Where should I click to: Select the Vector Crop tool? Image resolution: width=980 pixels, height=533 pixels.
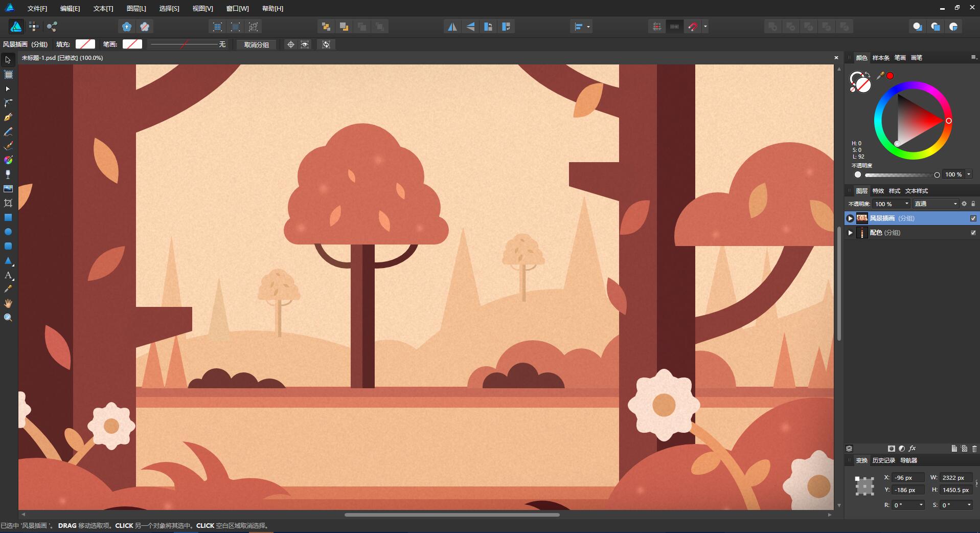[8, 203]
